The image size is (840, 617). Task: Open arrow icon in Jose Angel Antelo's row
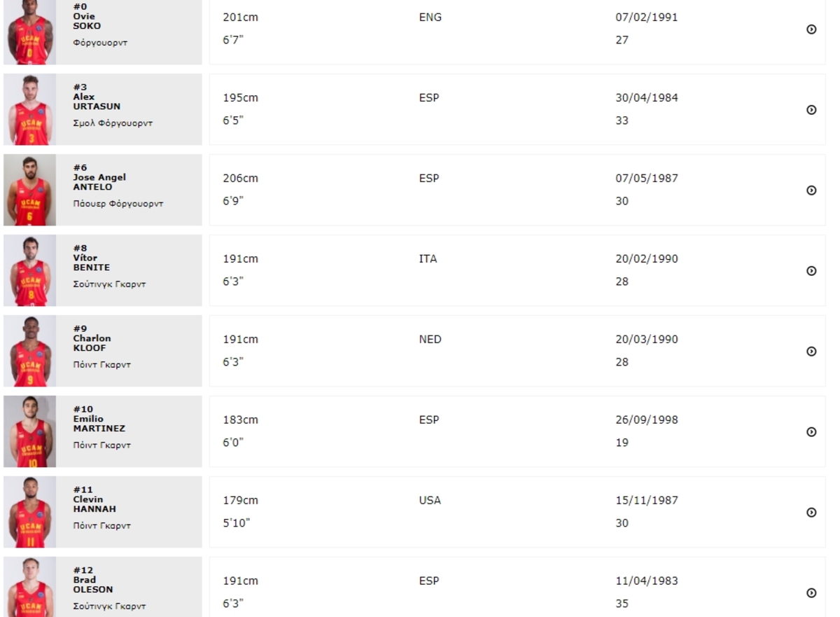[x=811, y=190]
